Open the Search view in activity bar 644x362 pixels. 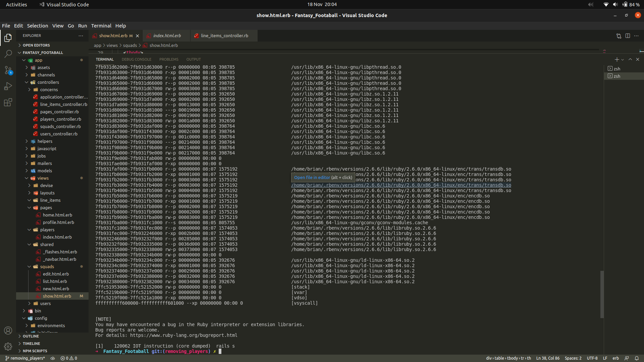point(8,54)
